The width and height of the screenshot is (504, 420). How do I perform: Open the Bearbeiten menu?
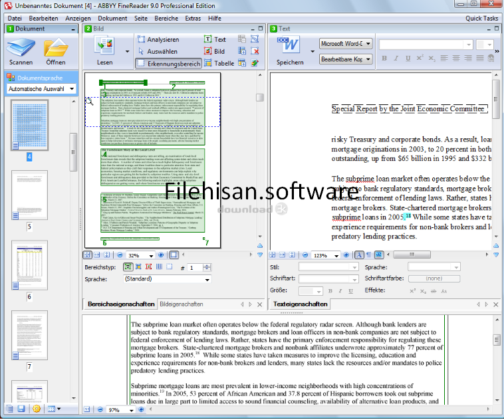click(x=43, y=19)
